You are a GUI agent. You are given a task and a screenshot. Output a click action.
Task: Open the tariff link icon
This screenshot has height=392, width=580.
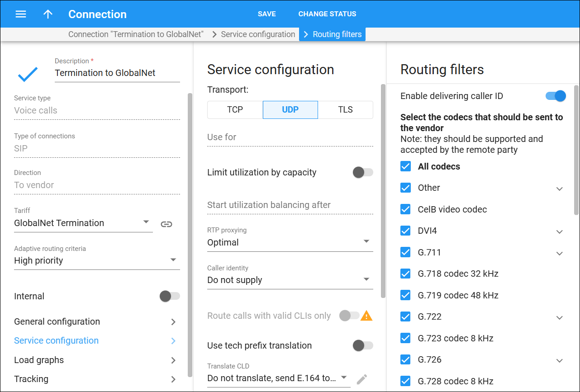tap(166, 224)
